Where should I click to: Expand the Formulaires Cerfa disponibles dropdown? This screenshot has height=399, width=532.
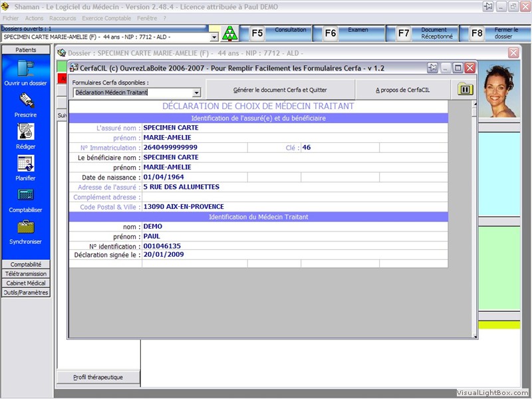tap(196, 93)
